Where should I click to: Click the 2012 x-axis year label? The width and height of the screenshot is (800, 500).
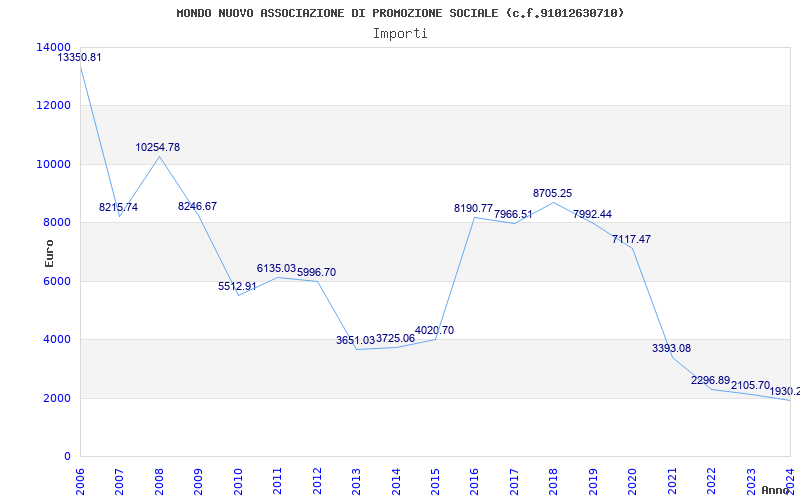[x=317, y=481]
